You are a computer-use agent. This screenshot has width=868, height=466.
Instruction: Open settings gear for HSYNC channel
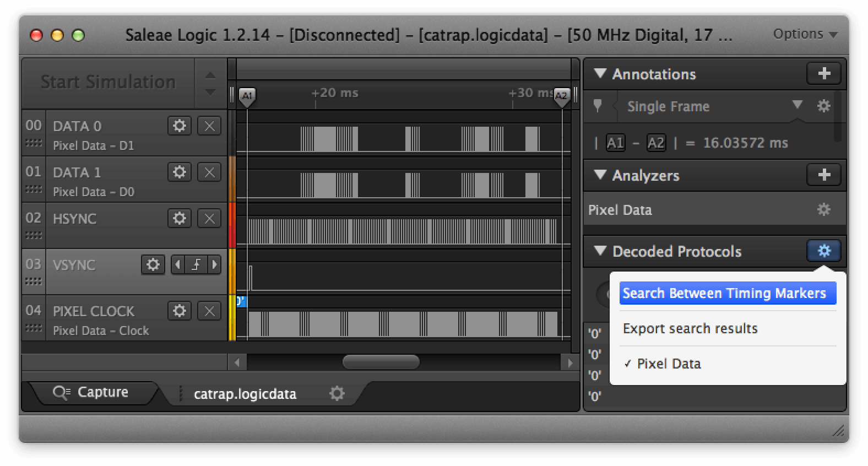[x=180, y=218]
